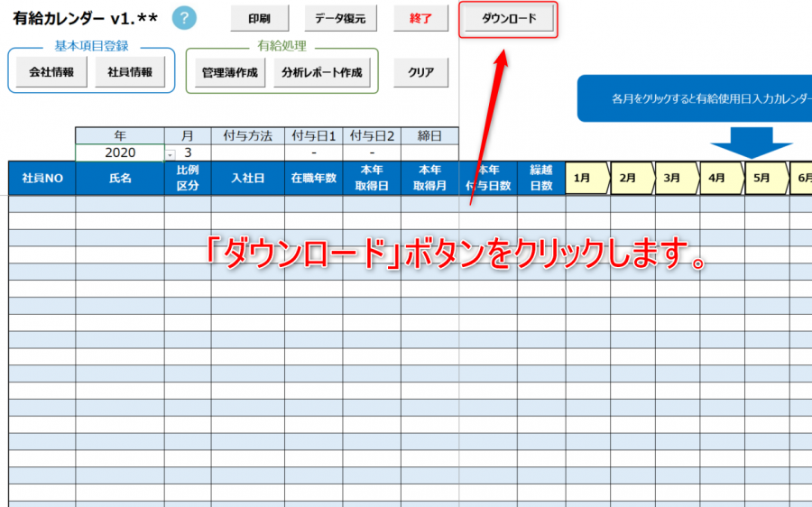The image size is (812, 507).
Task: Click the 付与日2 label cell
Action: [372, 135]
